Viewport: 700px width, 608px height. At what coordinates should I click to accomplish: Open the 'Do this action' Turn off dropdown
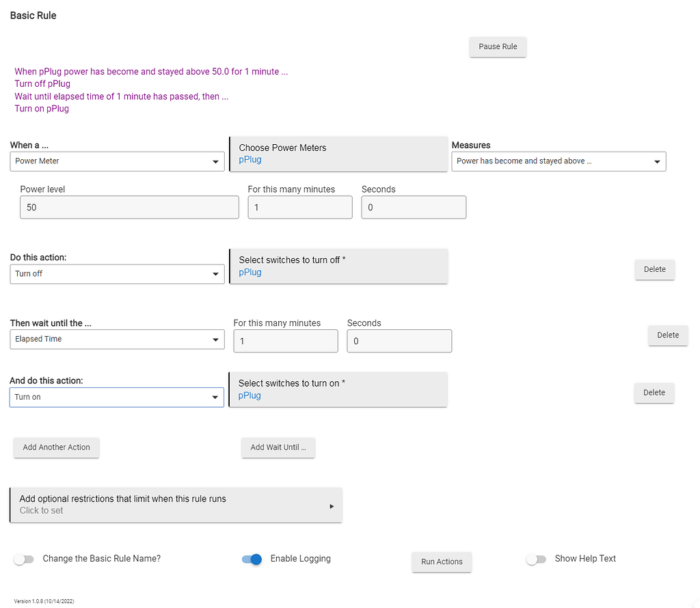click(x=117, y=274)
